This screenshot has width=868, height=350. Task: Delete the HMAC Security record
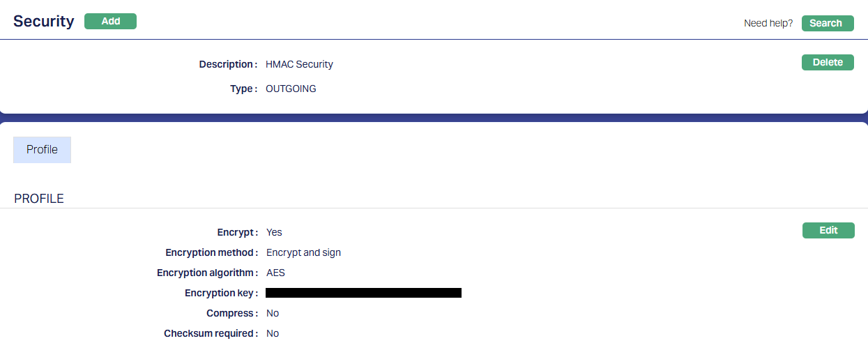(828, 63)
